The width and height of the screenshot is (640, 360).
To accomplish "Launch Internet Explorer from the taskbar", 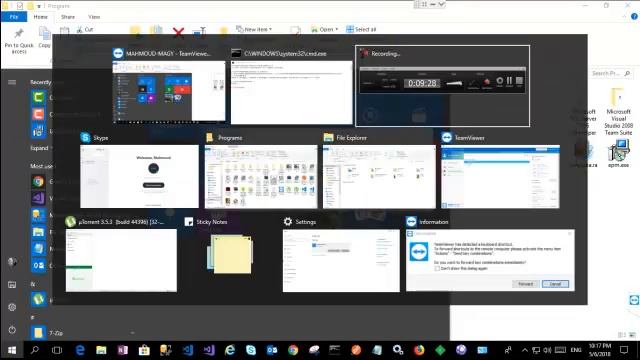I will click(230, 350).
